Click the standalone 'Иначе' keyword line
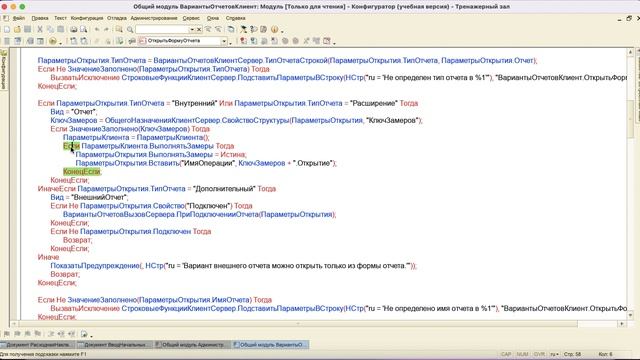 pos(48,257)
